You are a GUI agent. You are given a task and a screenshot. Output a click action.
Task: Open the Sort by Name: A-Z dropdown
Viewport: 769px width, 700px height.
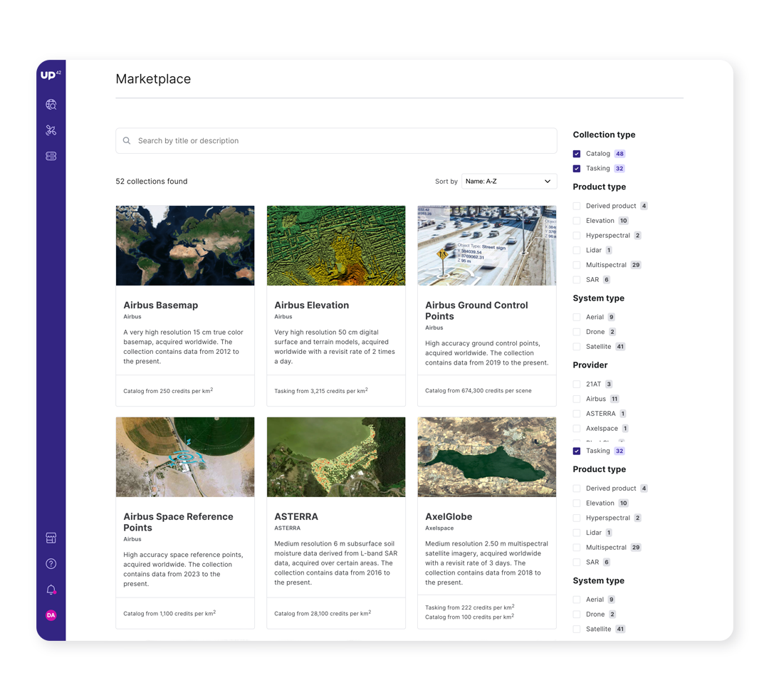point(509,181)
